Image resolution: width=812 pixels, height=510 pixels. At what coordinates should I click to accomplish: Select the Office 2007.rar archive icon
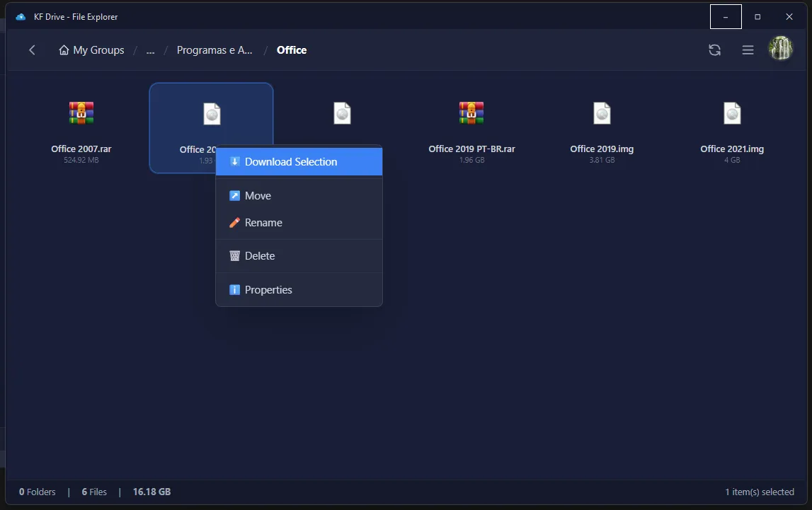[81, 113]
